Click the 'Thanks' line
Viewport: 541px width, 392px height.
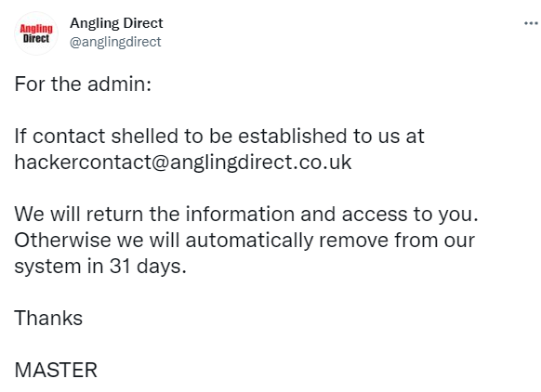pyautogui.click(x=48, y=318)
